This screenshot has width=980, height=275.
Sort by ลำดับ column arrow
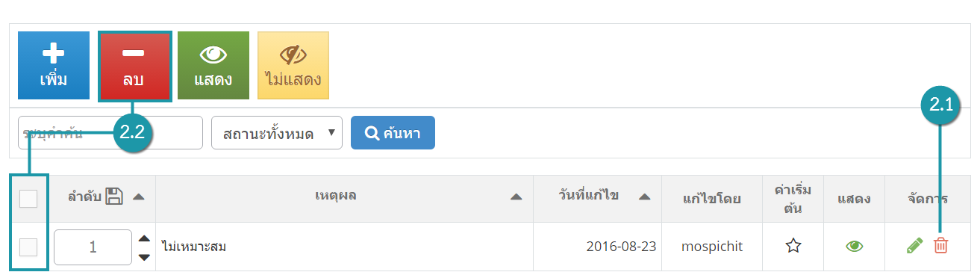[x=139, y=197]
